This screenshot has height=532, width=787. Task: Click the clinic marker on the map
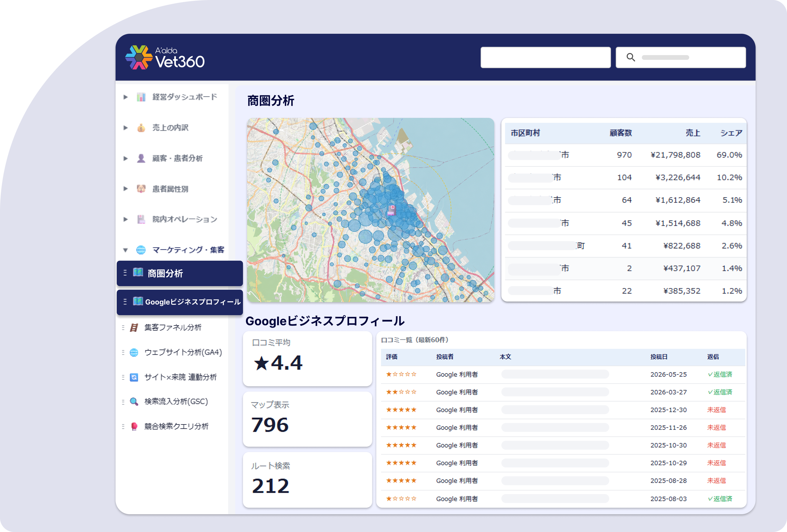tap(391, 210)
